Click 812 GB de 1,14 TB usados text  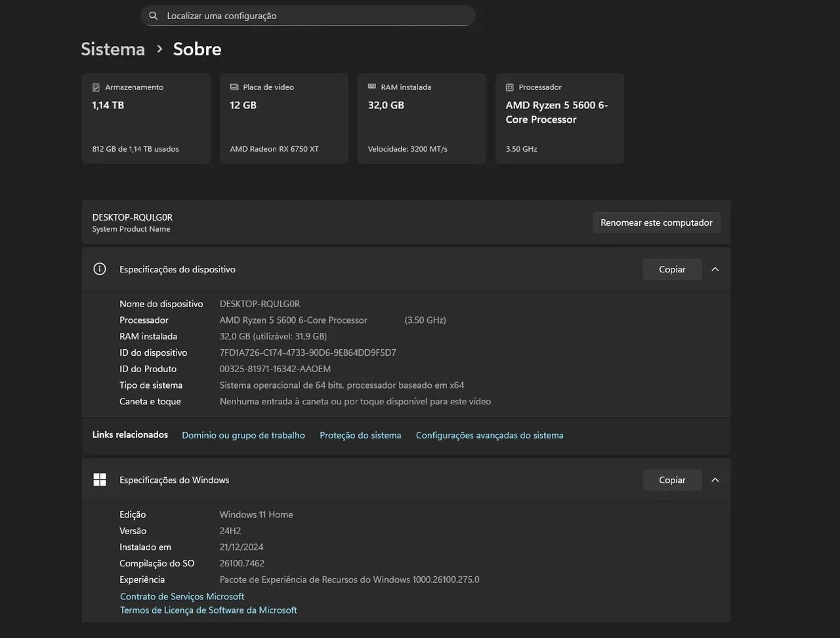135,149
